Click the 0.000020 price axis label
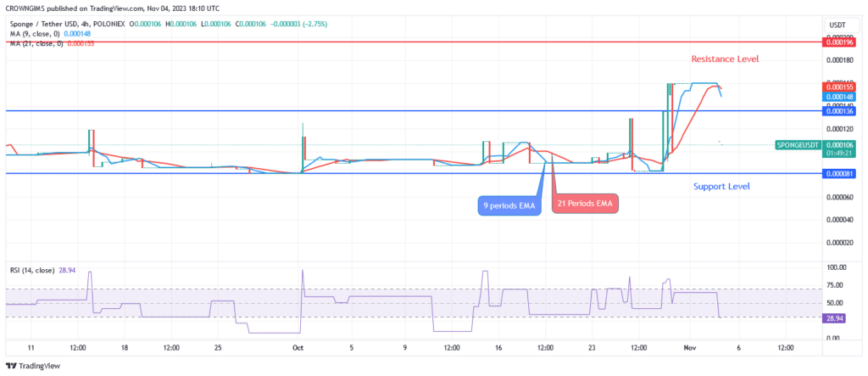 click(840, 243)
